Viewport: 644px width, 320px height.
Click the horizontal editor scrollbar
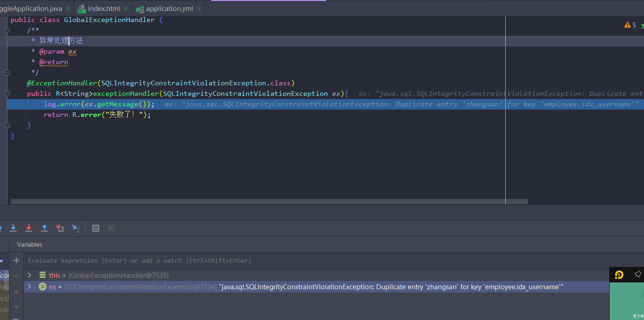(269, 201)
